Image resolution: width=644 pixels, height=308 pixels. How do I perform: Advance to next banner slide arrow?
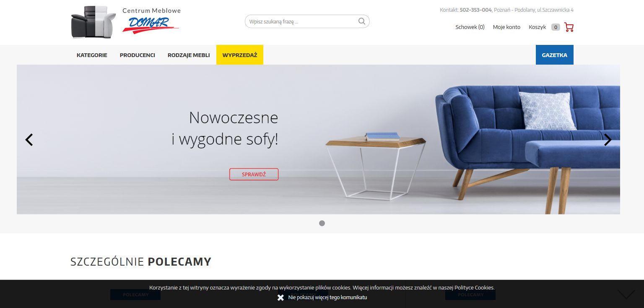coord(608,140)
